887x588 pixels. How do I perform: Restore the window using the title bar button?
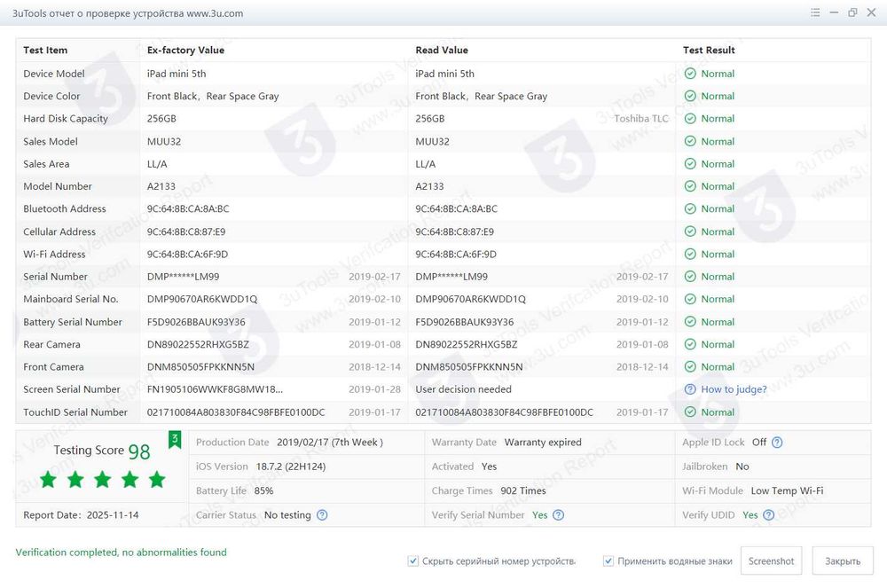click(852, 12)
